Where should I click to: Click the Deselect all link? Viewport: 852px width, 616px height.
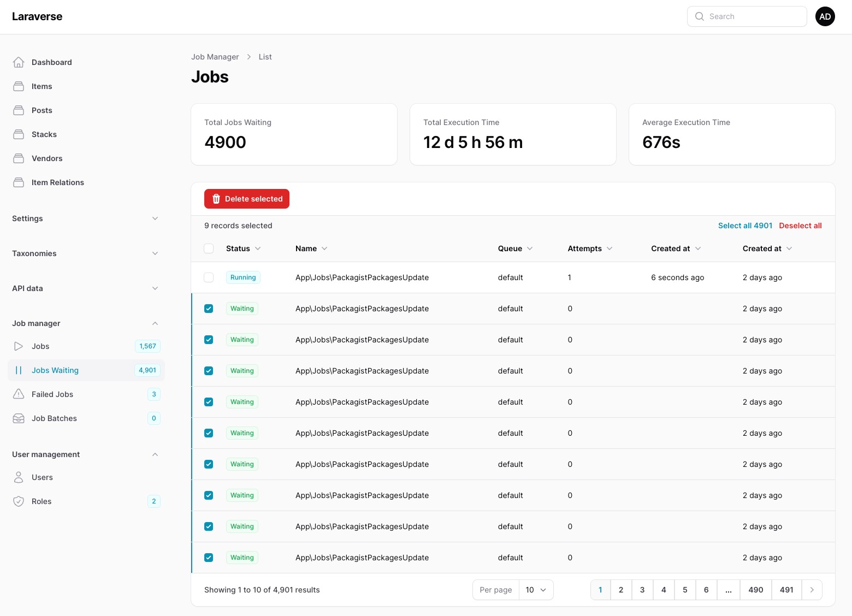[800, 226]
